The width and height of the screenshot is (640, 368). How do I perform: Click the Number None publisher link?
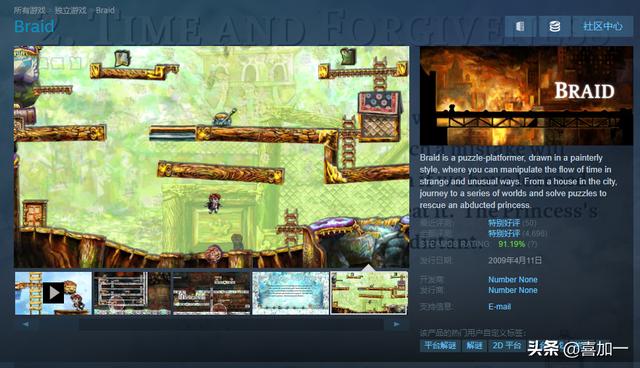(x=513, y=290)
